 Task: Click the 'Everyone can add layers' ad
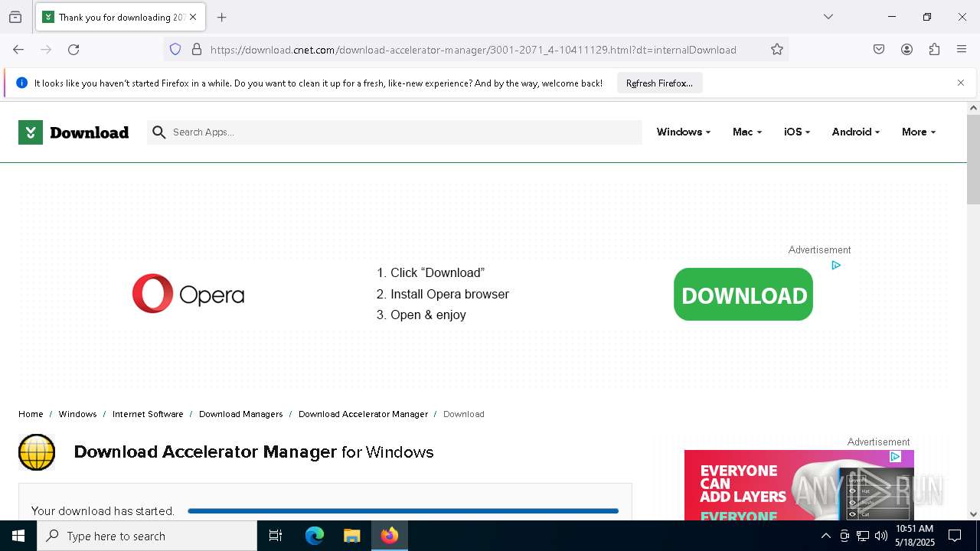pyautogui.click(x=799, y=485)
